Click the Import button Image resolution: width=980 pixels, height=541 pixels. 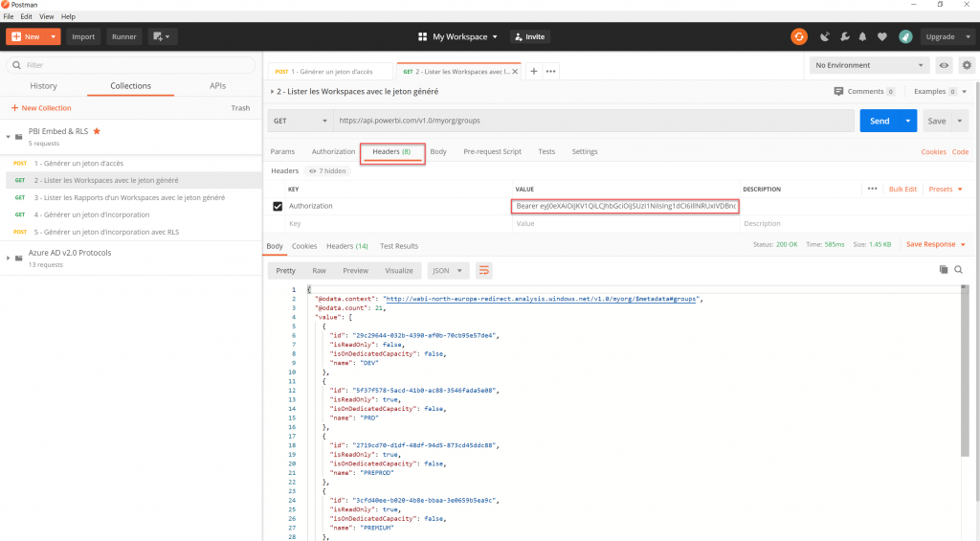(83, 37)
